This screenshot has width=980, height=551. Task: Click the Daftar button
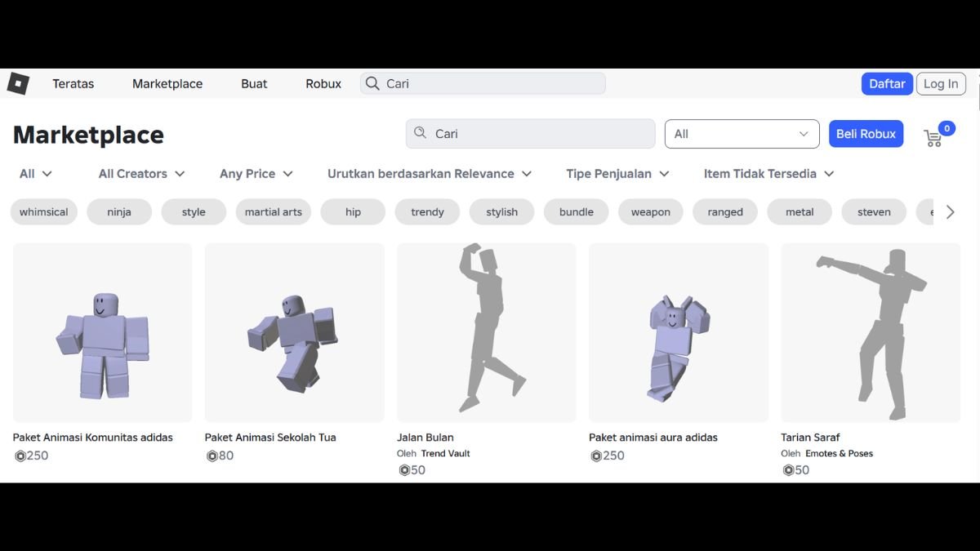pos(887,83)
